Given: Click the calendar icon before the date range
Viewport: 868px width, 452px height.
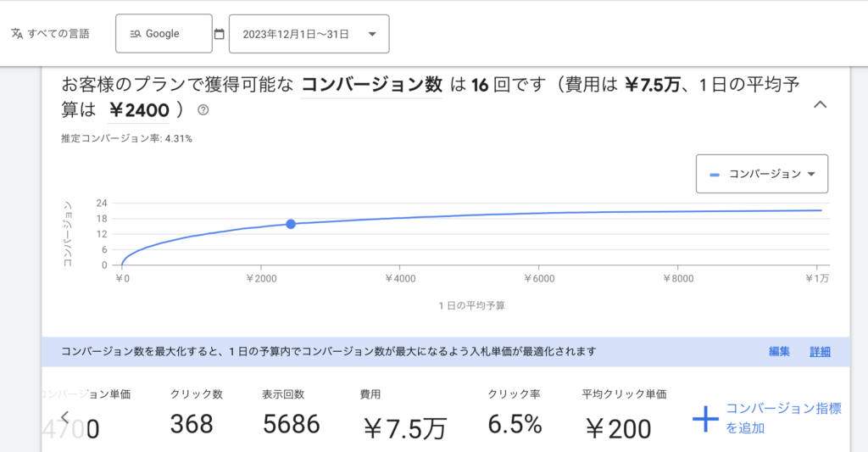Looking at the screenshot, I should pos(220,34).
